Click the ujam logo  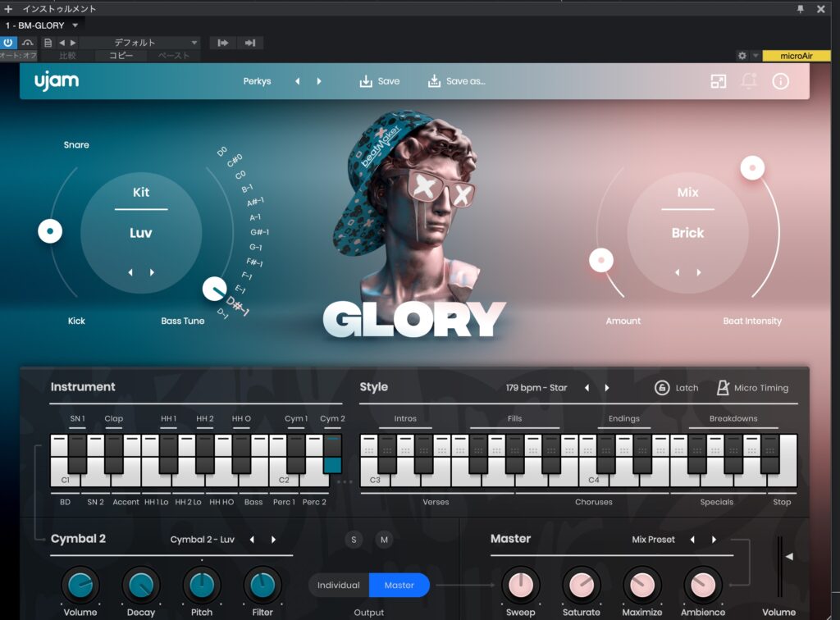point(57,81)
